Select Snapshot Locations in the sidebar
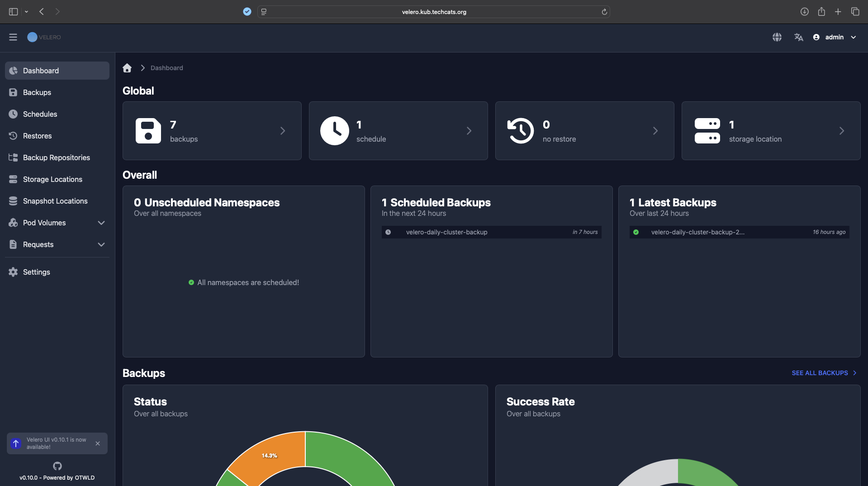 55,200
